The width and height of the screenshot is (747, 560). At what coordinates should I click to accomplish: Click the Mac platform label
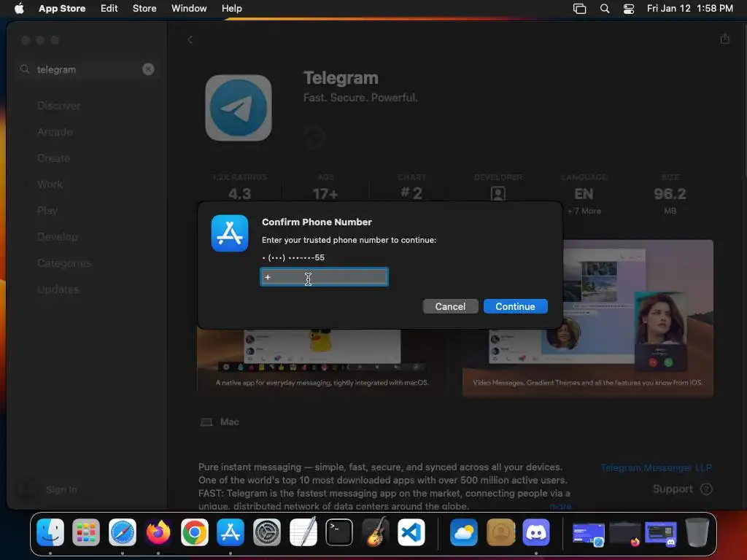click(230, 422)
